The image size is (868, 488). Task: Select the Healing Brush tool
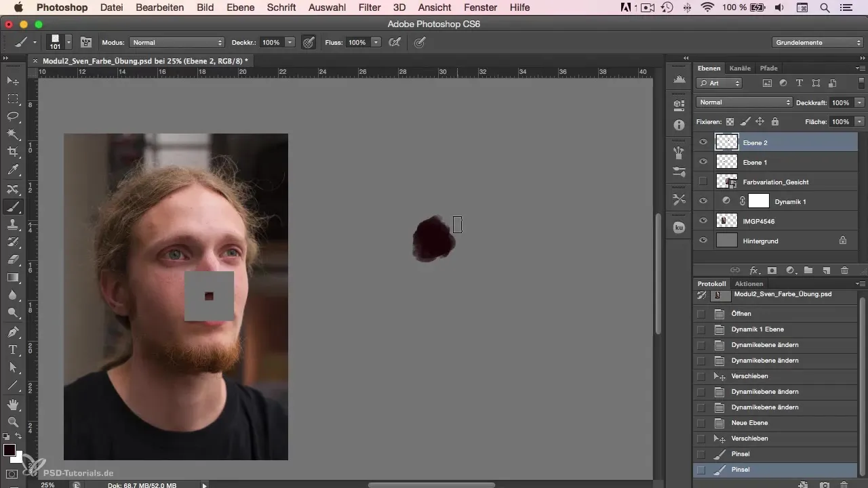[x=13, y=188]
